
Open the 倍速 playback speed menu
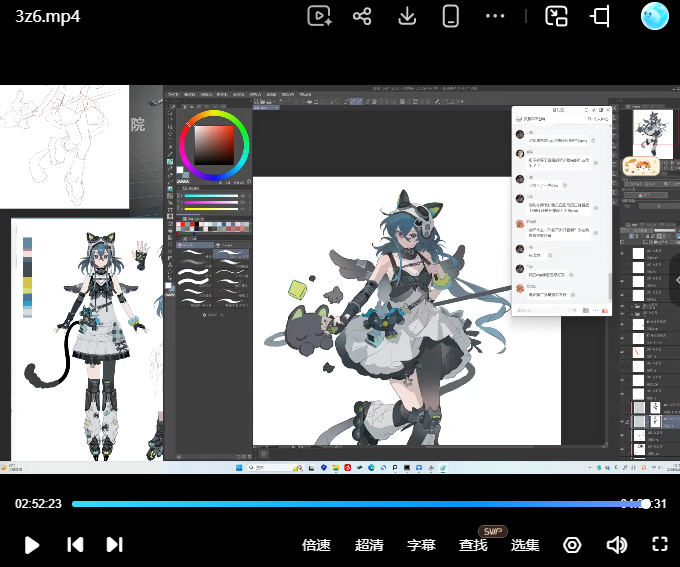point(316,545)
